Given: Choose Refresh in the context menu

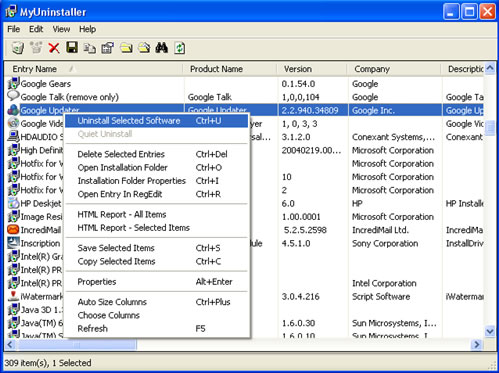Looking at the screenshot, I should pos(157,329).
